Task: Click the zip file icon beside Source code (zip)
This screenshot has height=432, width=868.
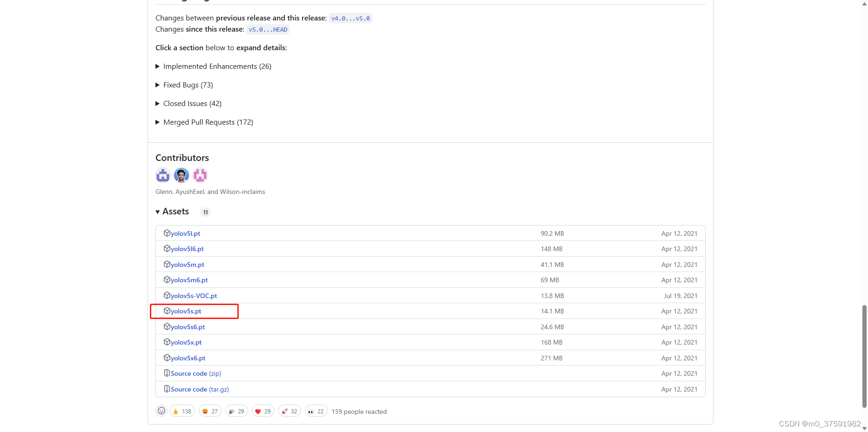Action: (167, 373)
